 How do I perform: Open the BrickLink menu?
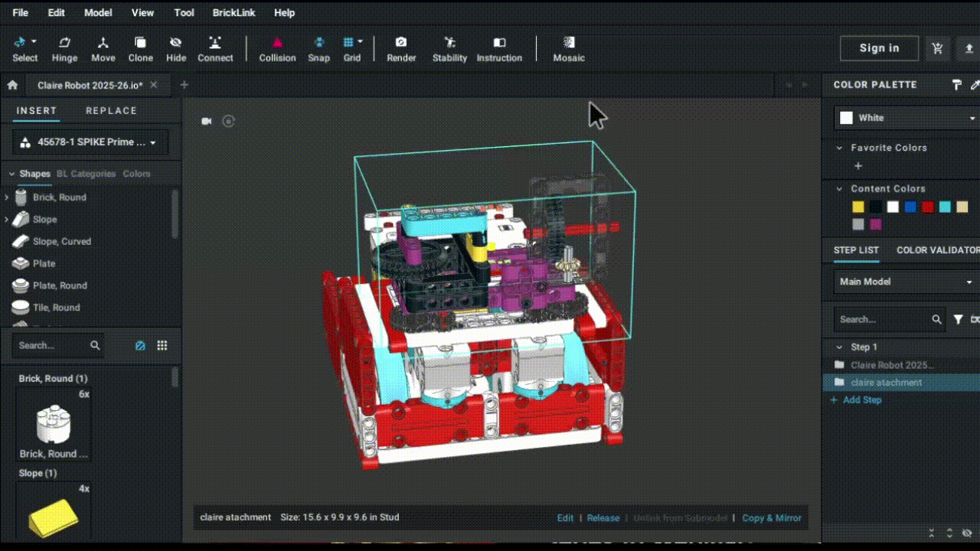[x=234, y=12]
